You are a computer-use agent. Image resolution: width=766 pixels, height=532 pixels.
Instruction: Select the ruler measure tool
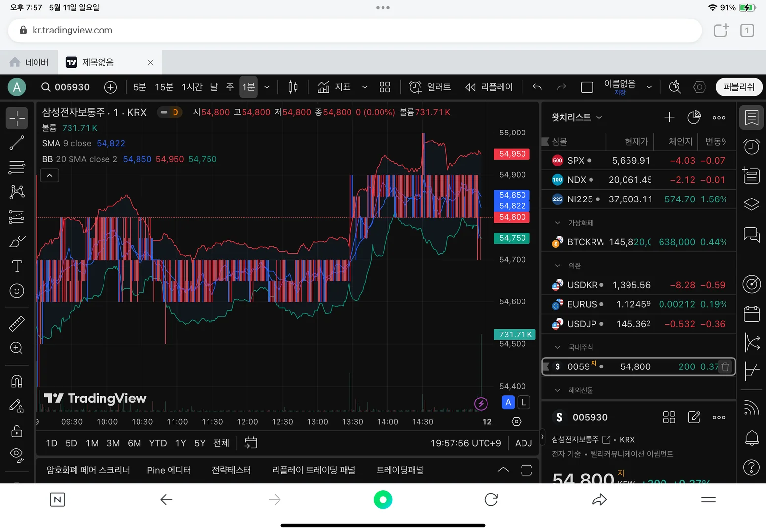click(17, 324)
